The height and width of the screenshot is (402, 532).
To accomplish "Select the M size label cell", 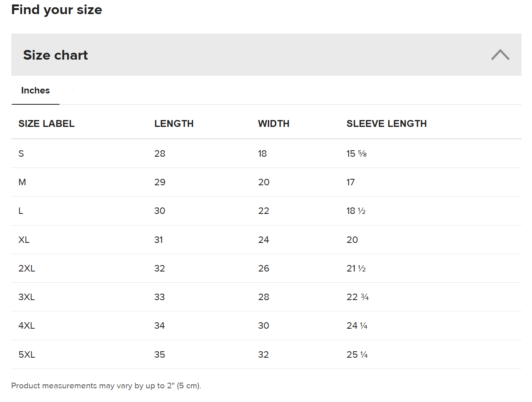I will point(22,182).
